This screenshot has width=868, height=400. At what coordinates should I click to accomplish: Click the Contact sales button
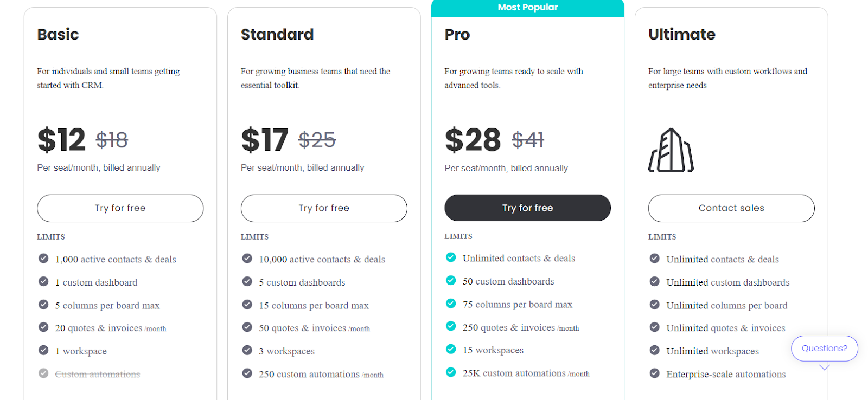pos(731,208)
